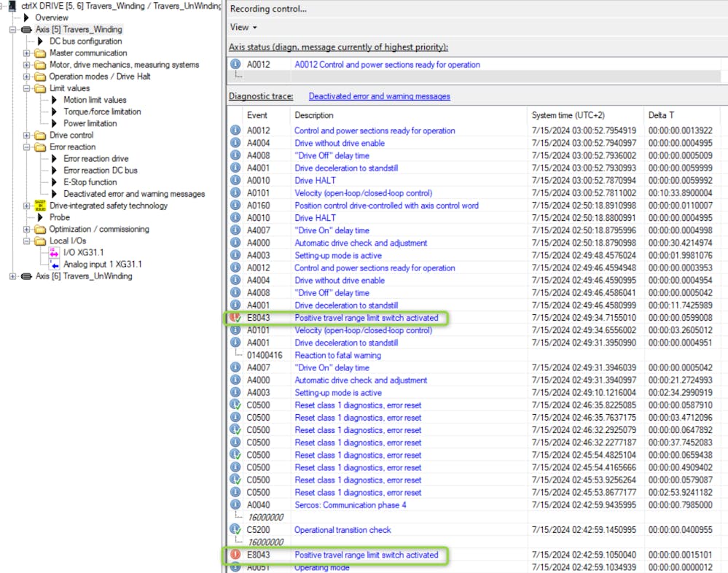Click the System time (UTC+2) column header
Image resolution: width=728 pixels, height=573 pixels.
tap(568, 115)
